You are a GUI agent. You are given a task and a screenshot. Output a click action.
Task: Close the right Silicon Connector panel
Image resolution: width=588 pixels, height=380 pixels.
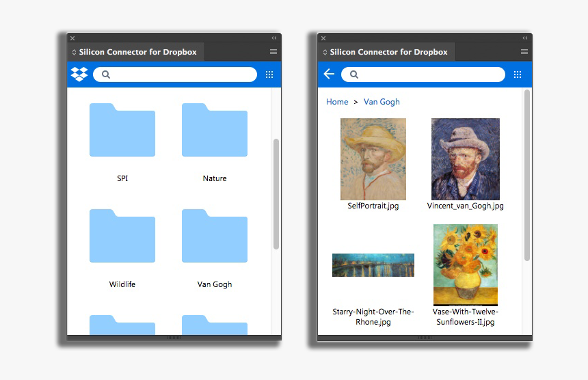coord(323,38)
